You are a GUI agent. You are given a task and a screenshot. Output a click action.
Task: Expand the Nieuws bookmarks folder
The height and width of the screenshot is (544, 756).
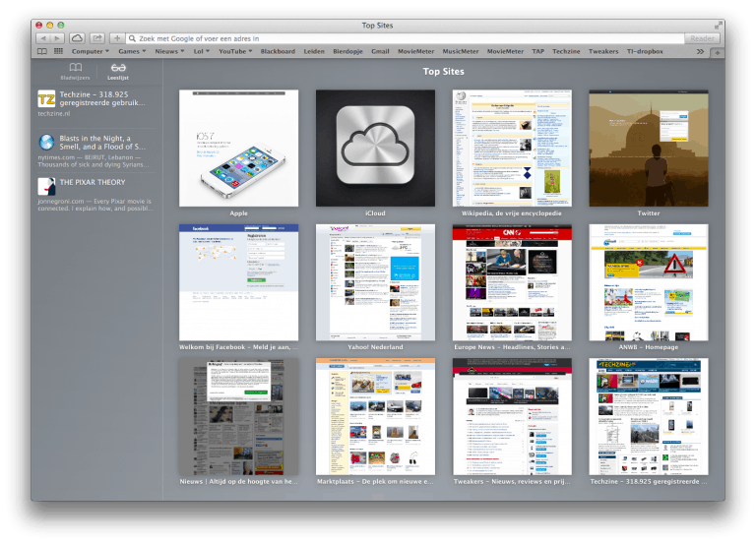169,51
